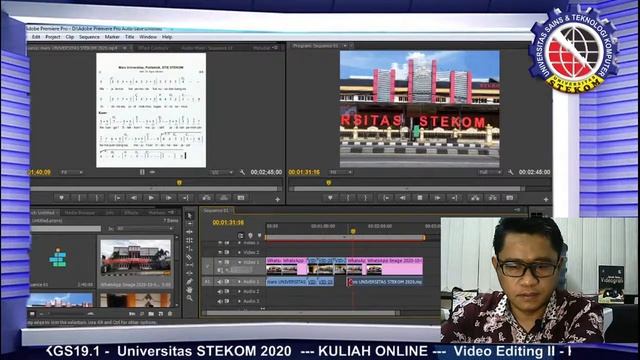The image size is (640, 360).
Task: Go to In point in Source monitor
Action: coord(117,198)
